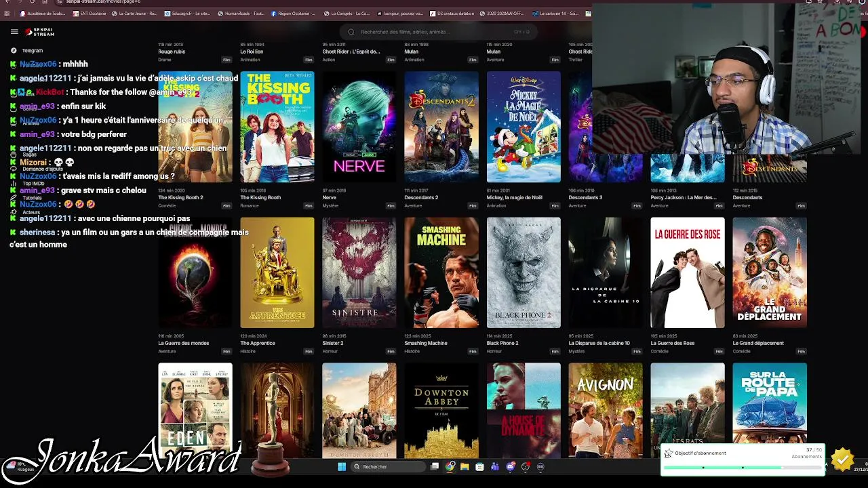Open the Educagri.fr bookmark
Screen dimensions: 868x488
(x=186, y=13)
